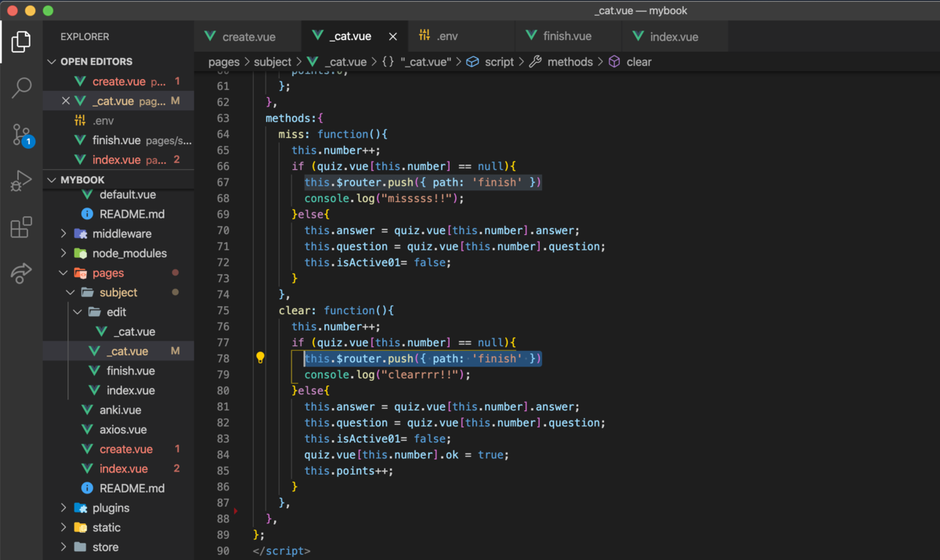This screenshot has width=940, height=560.
Task: Switch to the create.vue tab
Action: [x=248, y=37]
